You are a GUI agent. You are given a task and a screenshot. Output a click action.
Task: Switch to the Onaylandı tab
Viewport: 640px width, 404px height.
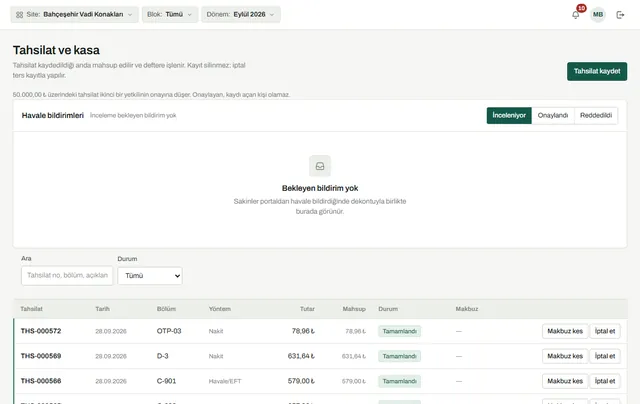553,115
